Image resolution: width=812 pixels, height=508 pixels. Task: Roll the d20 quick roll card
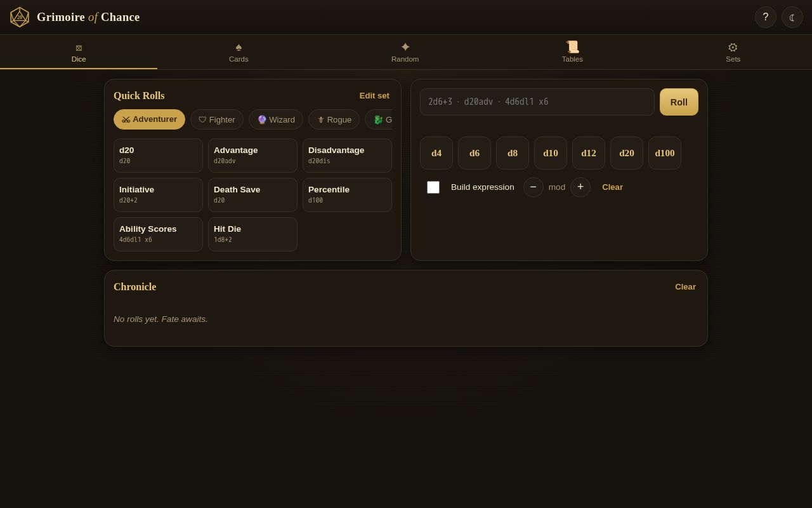(x=158, y=156)
